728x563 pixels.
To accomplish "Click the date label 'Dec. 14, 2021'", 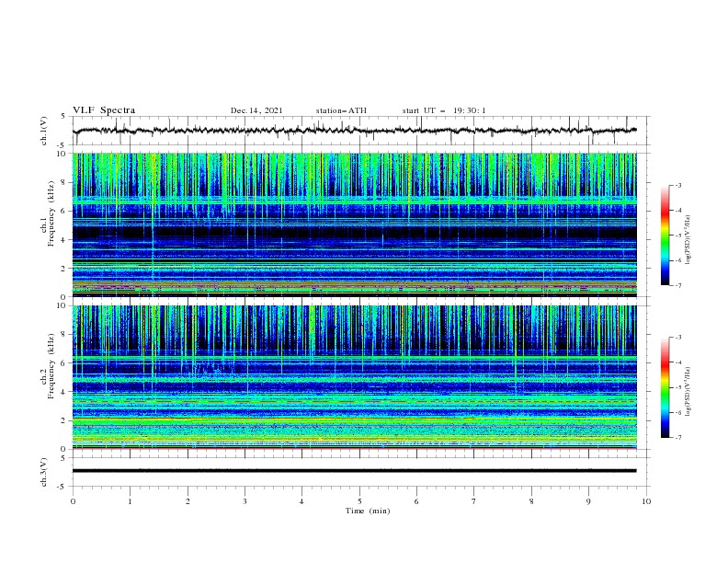I will coord(256,110).
